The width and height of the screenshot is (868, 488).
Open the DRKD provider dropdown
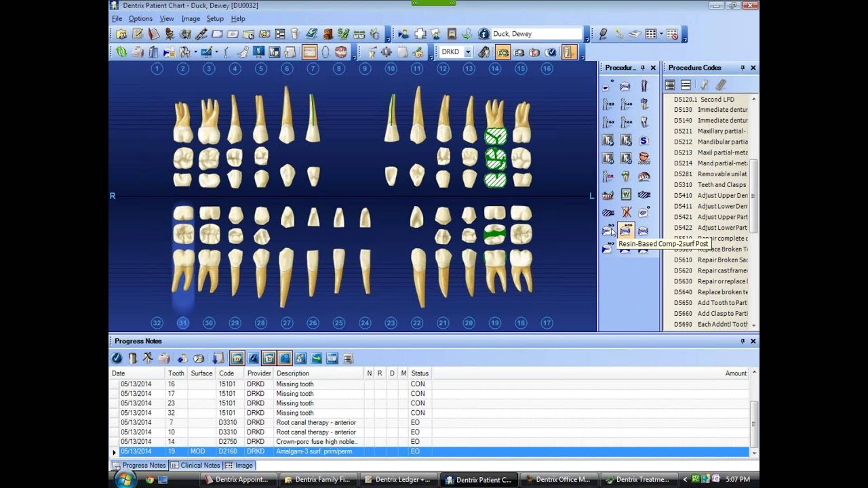coord(468,52)
